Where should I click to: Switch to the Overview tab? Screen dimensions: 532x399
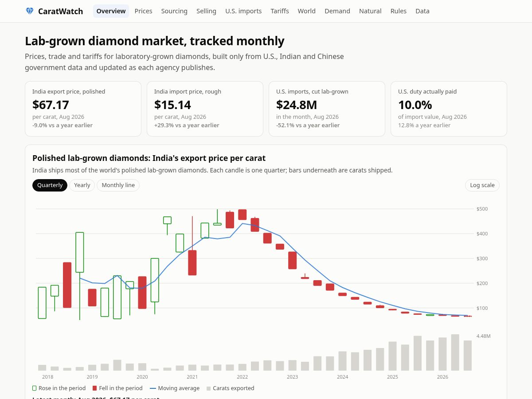[111, 11]
